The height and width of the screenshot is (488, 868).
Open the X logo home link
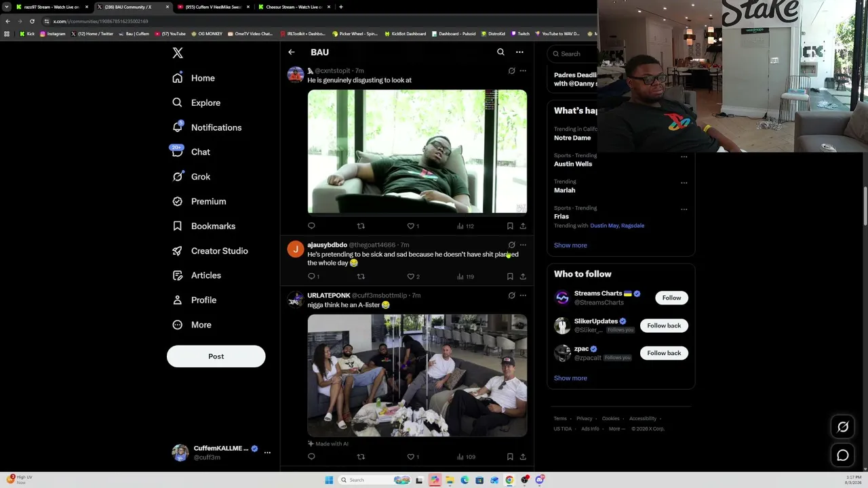pos(178,53)
